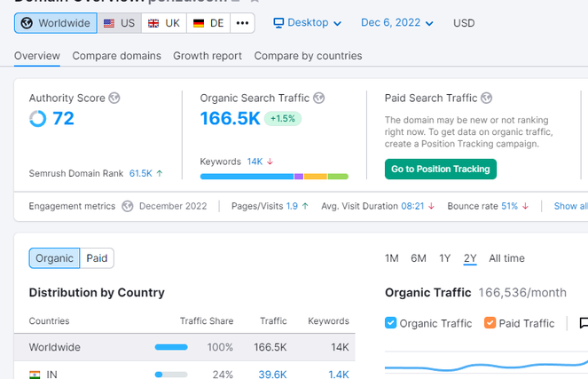588x379 pixels.
Task: Set chart range to 6M
Action: (x=419, y=258)
